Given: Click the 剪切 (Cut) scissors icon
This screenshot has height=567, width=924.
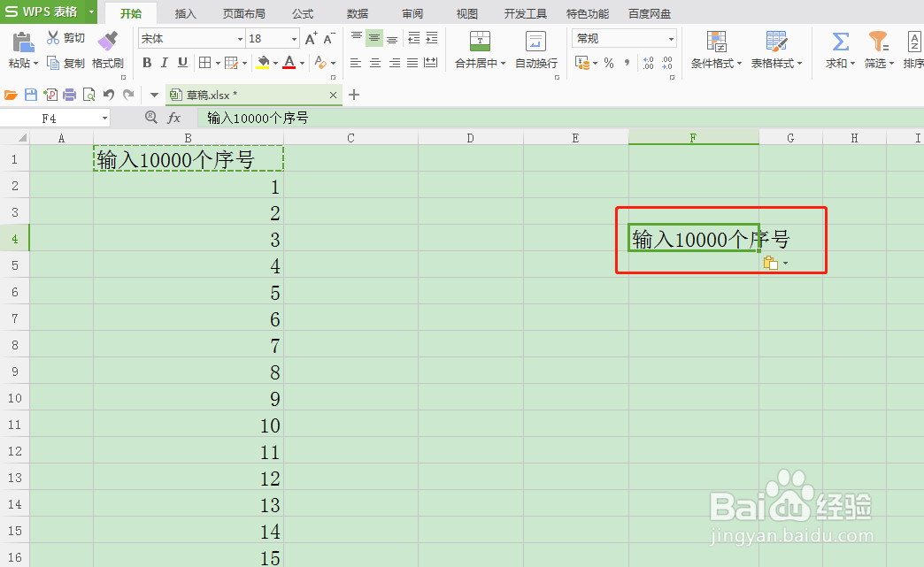Looking at the screenshot, I should click(53, 37).
